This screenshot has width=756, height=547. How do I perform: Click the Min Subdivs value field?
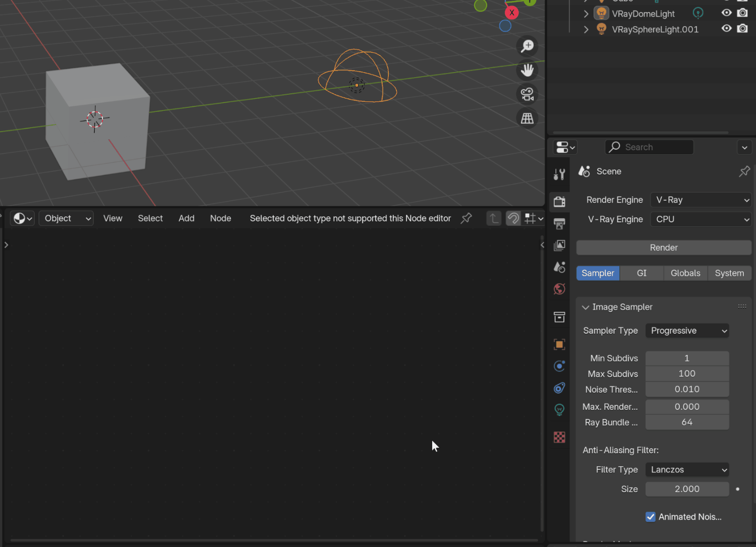point(687,358)
